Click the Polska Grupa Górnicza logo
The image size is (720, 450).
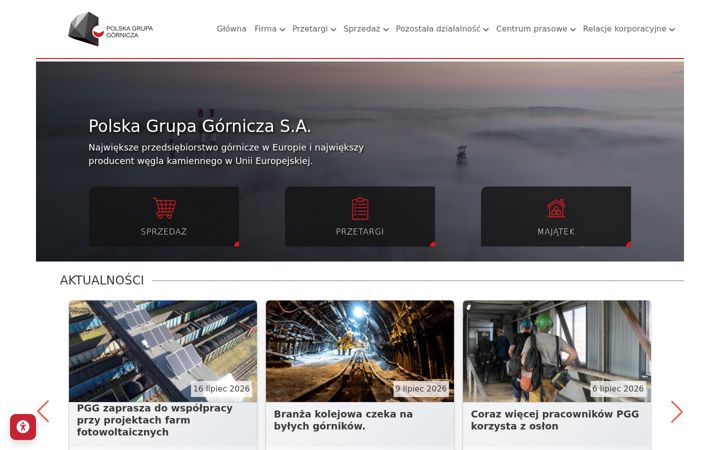[x=111, y=29]
